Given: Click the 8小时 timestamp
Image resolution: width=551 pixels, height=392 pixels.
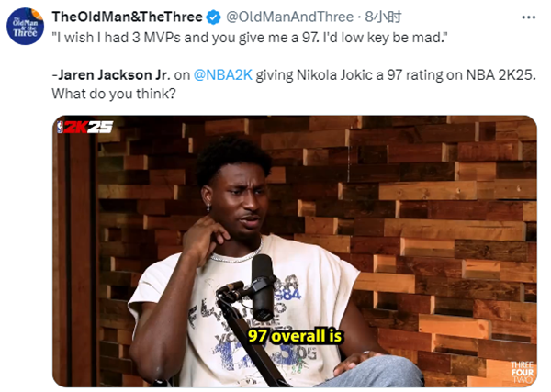Looking at the screenshot, I should click(x=383, y=17).
